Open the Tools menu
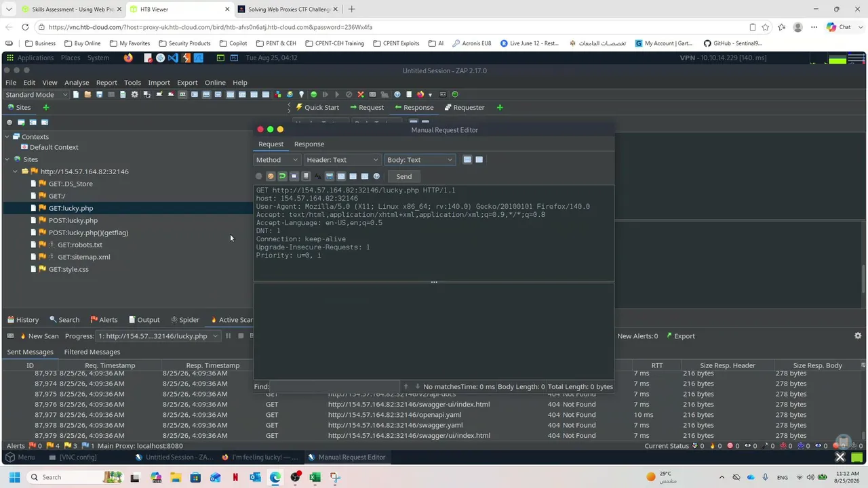Viewport: 868px width, 488px height. (x=132, y=83)
